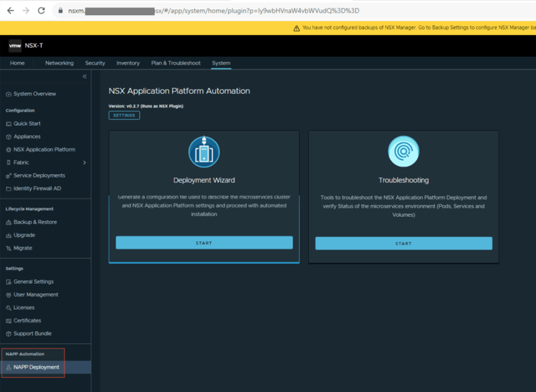Go back using browser back arrow
Screen dimensions: 536x392
pos(10,11)
